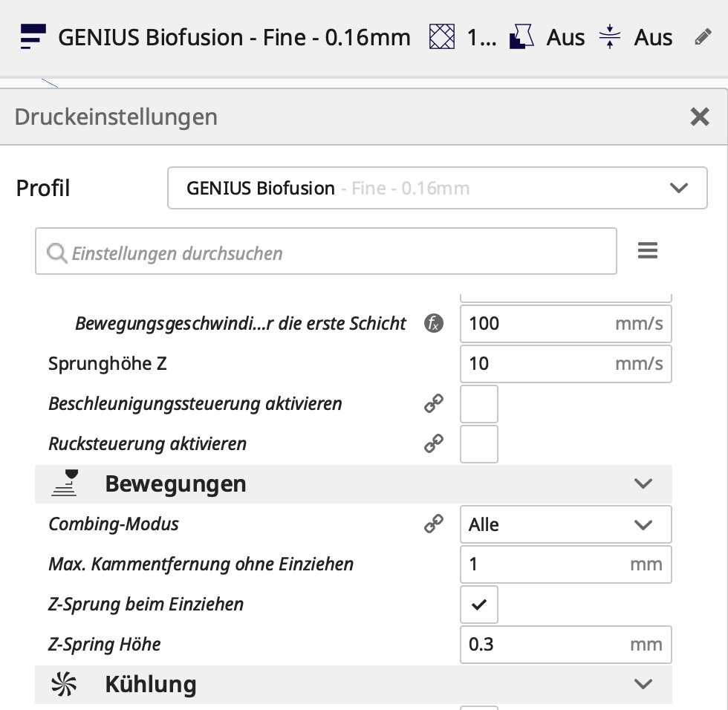
Task: Open the settings visibility hamburger menu
Action: tap(648, 251)
